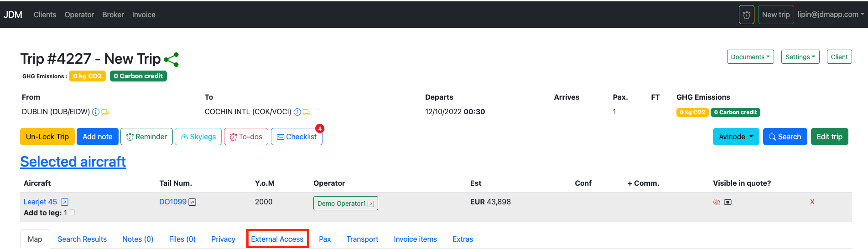Screen dimensions: 868x249
Task: Switch to the External Access tab
Action: pos(277,239)
